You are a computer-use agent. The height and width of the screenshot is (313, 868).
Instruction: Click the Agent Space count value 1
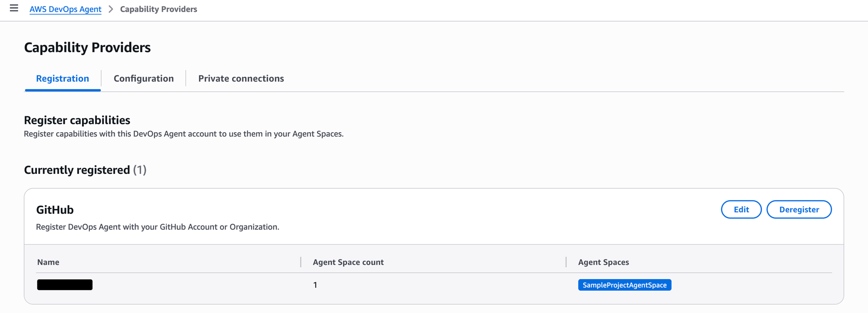[315, 285]
